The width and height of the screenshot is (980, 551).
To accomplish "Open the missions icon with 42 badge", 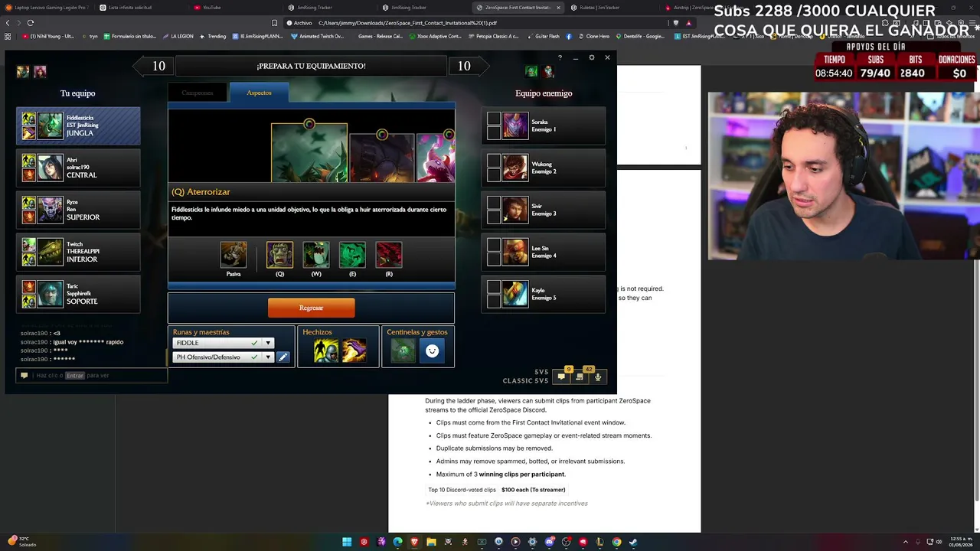I will (580, 377).
